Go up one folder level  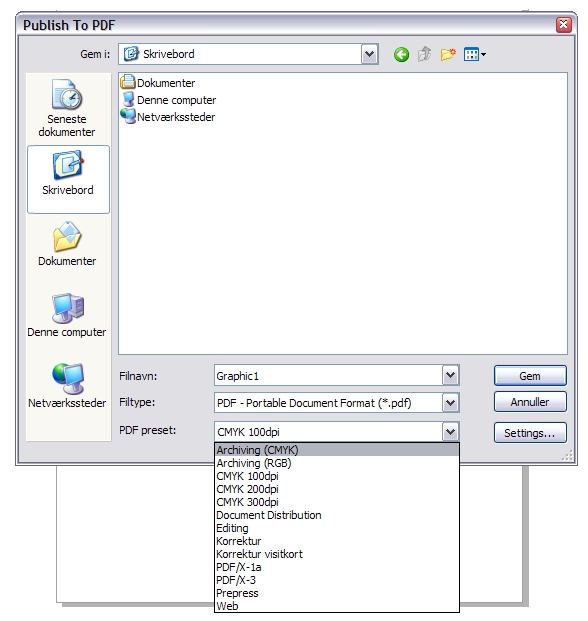pos(424,54)
